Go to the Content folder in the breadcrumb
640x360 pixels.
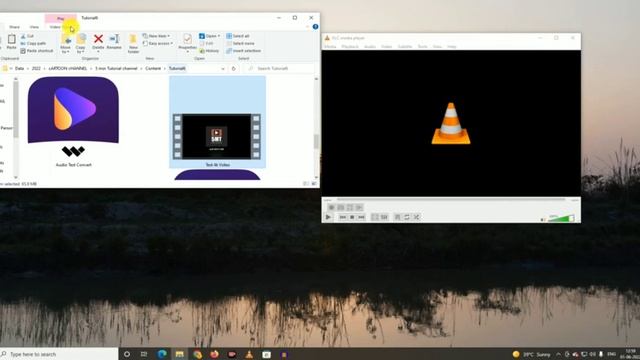(153, 69)
